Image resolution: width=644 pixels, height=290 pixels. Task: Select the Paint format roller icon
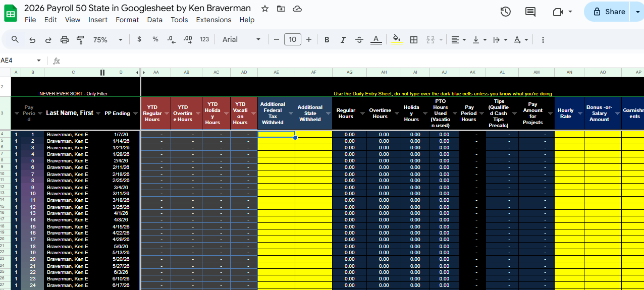tap(80, 39)
